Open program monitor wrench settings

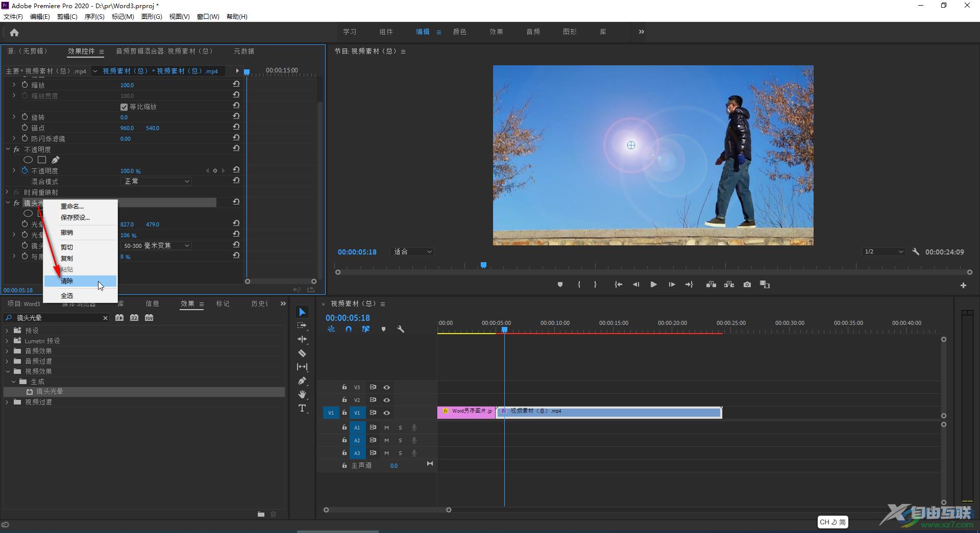tap(916, 251)
